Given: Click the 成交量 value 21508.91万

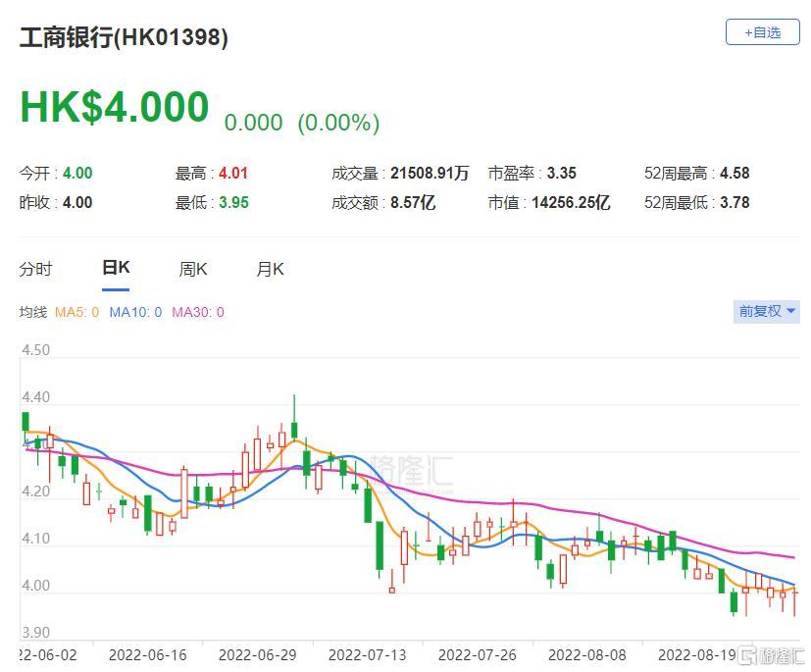Looking at the screenshot, I should point(430,173).
